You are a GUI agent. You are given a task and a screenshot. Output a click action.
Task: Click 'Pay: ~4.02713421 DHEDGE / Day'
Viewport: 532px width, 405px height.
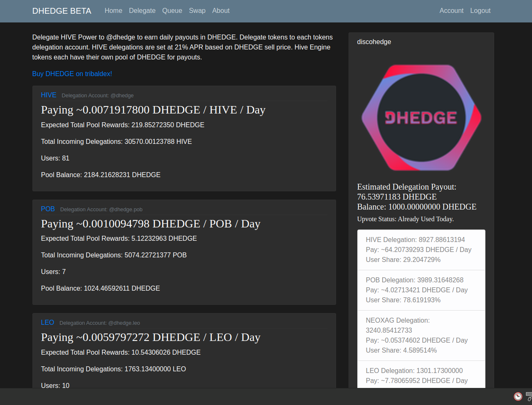click(417, 290)
